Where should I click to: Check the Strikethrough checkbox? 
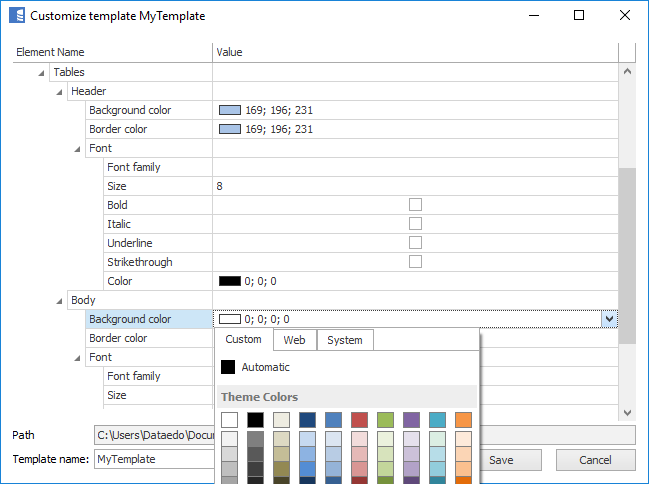tap(415, 262)
